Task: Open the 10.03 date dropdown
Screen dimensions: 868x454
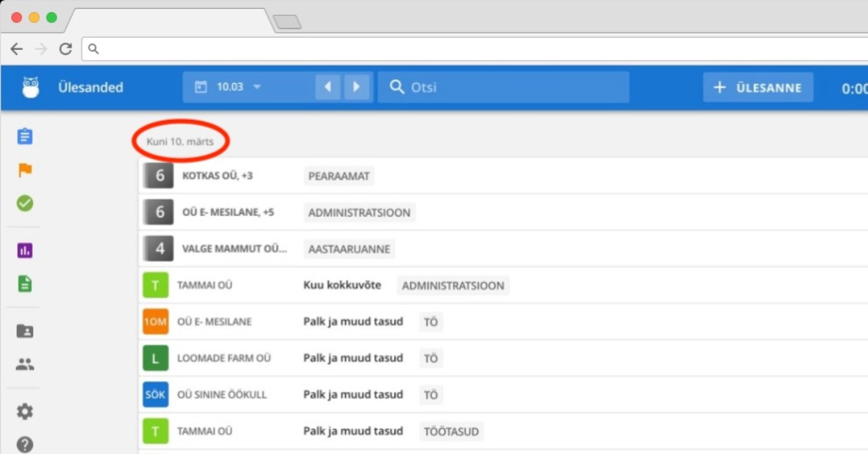Action: 239,87
